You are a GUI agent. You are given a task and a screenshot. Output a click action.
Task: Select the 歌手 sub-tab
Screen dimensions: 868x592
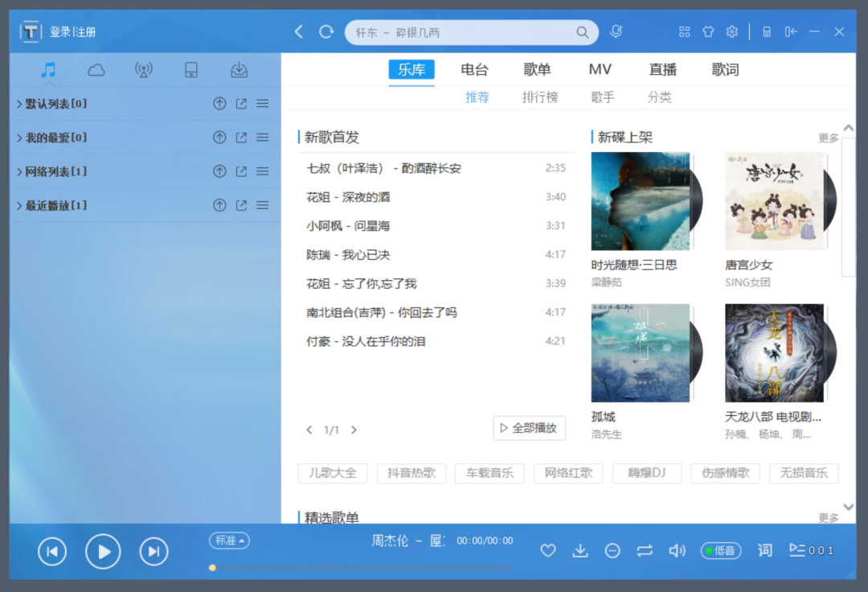[602, 97]
